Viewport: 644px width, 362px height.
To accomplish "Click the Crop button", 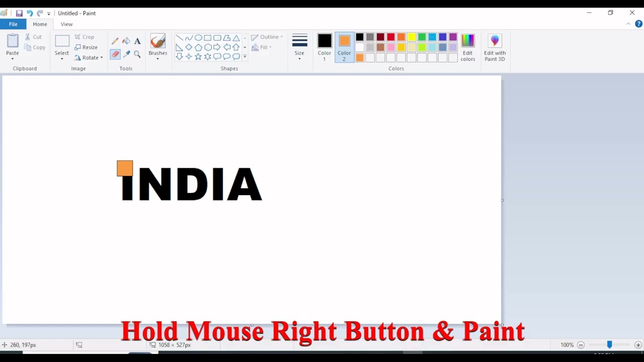I will pyautogui.click(x=85, y=37).
